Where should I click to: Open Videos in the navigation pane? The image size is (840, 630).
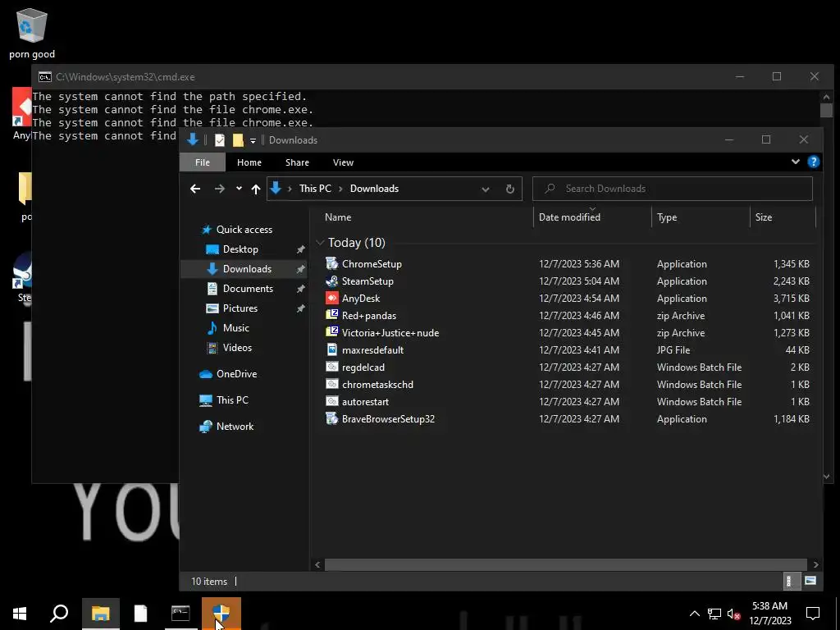(x=237, y=348)
